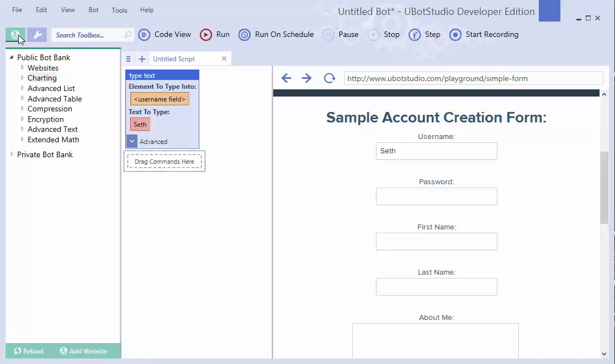Select the type text command header
Image resolution: width=615 pixels, height=364 pixels.
point(162,75)
